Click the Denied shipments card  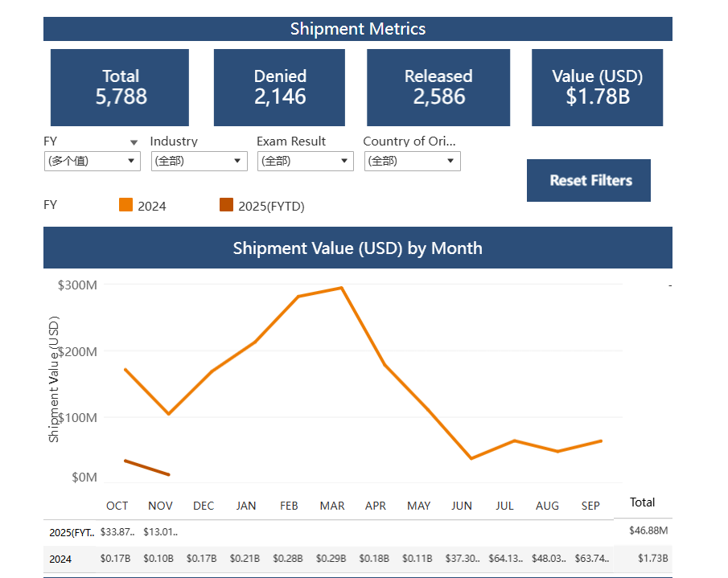click(x=279, y=88)
